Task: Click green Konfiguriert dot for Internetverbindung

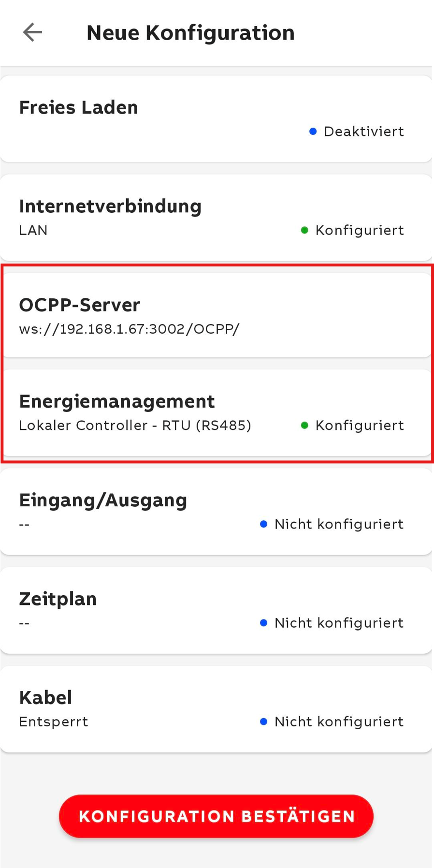Action: pos(304,230)
